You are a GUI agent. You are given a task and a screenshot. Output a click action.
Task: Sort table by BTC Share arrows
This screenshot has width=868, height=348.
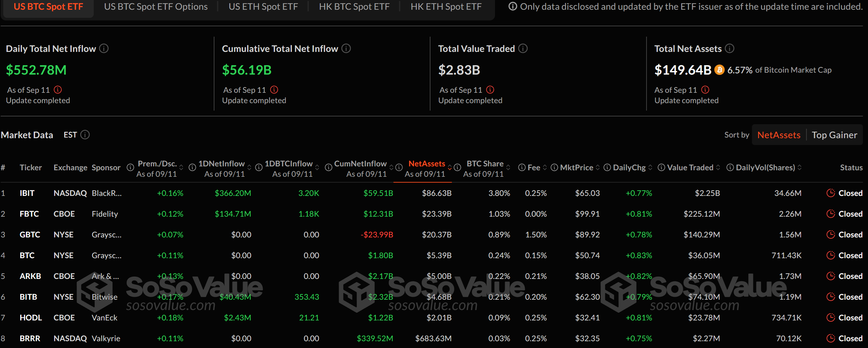coord(508,167)
